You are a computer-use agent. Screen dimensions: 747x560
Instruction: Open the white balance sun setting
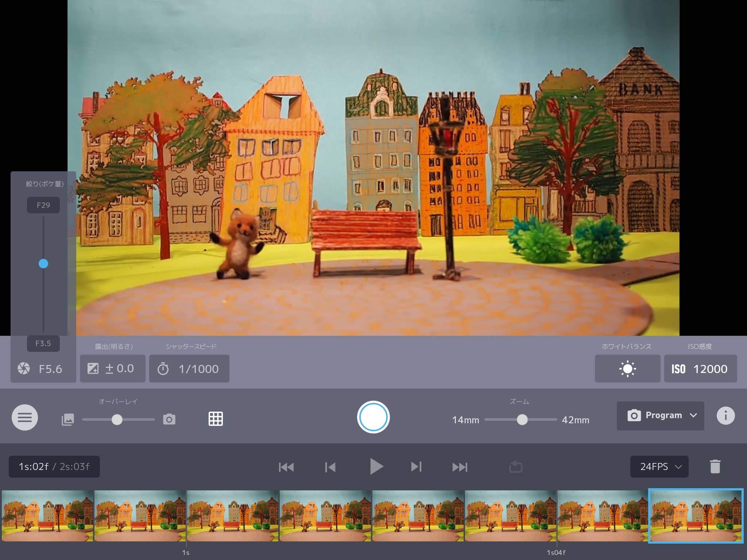pos(627,369)
